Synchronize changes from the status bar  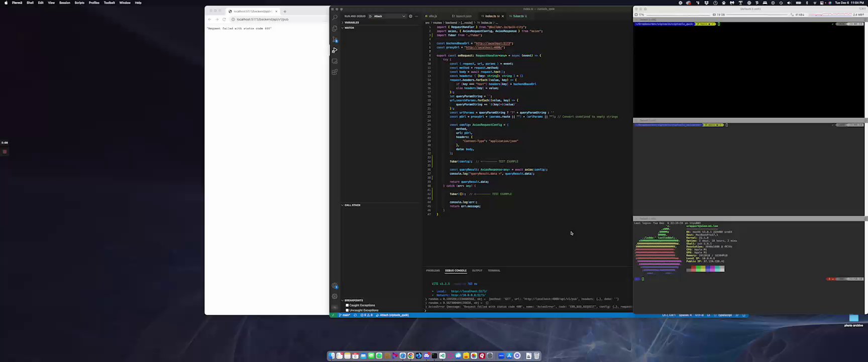[x=355, y=315]
